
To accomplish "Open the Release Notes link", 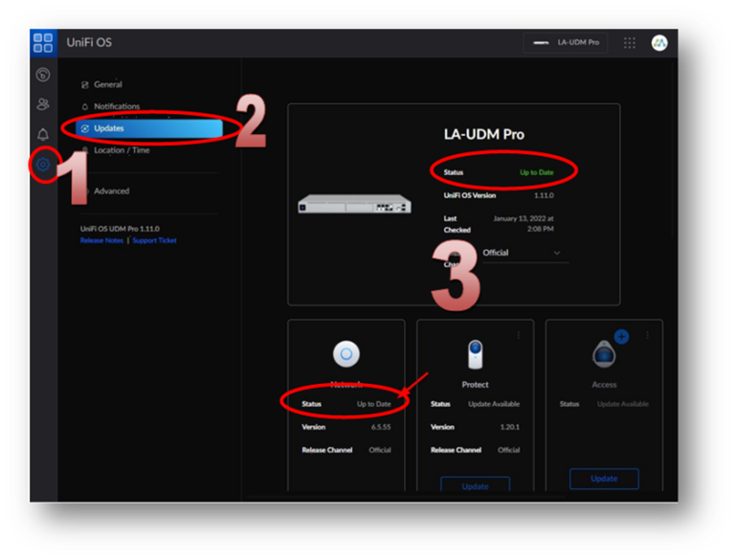I will point(101,240).
